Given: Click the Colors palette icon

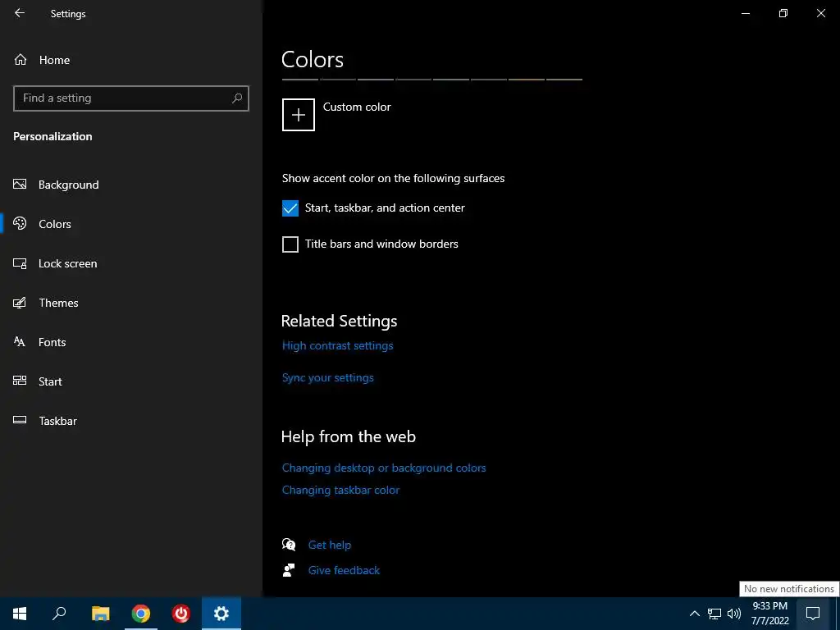Looking at the screenshot, I should click(x=20, y=223).
